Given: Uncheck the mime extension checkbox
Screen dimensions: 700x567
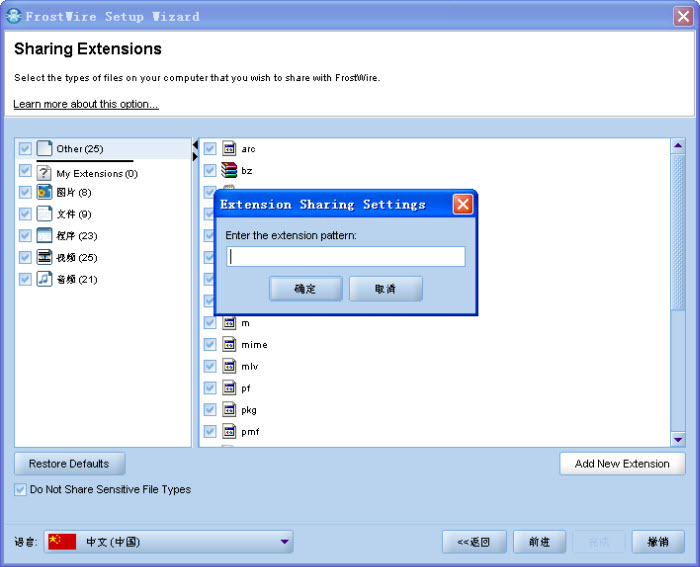Looking at the screenshot, I should [210, 344].
